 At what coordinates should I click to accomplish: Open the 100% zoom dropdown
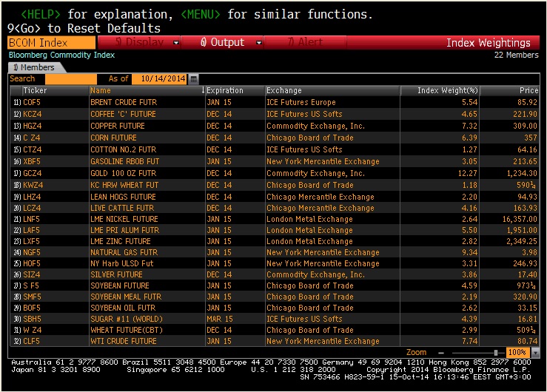tap(535, 353)
